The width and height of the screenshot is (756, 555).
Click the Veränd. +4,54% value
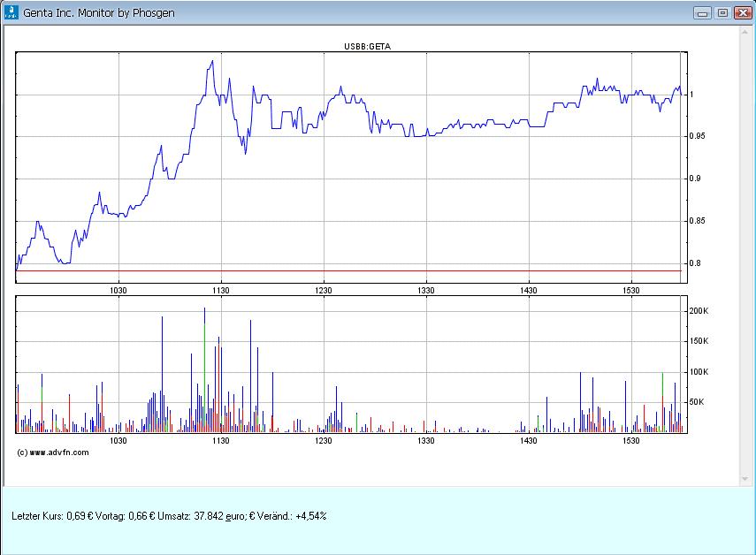point(311,516)
